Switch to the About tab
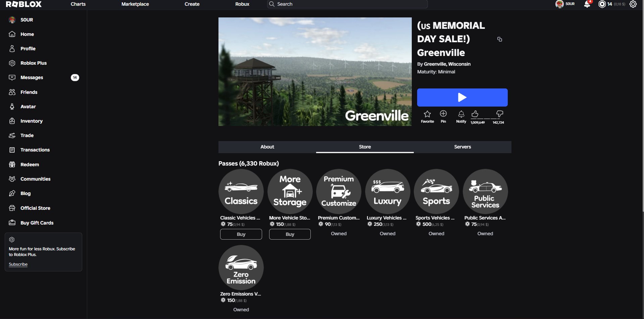 (267, 147)
